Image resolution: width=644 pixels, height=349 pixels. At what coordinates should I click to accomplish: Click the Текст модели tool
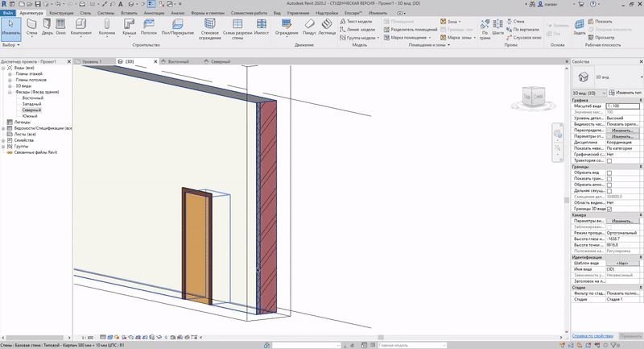pos(356,22)
